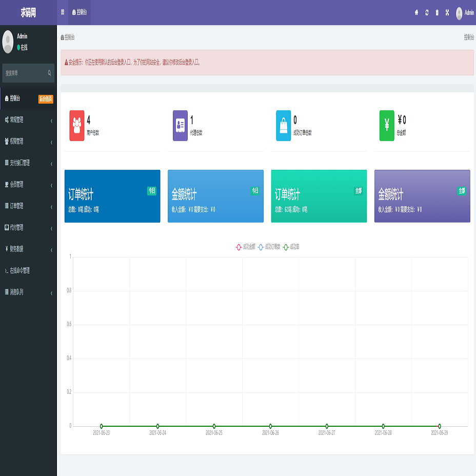Click the 求码网 site logo link
This screenshot has height=476, width=476.
click(x=28, y=12)
